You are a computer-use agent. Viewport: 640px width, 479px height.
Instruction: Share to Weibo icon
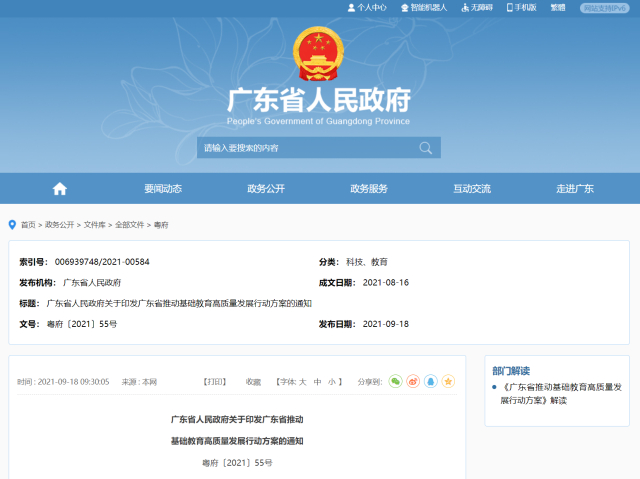tap(413, 381)
